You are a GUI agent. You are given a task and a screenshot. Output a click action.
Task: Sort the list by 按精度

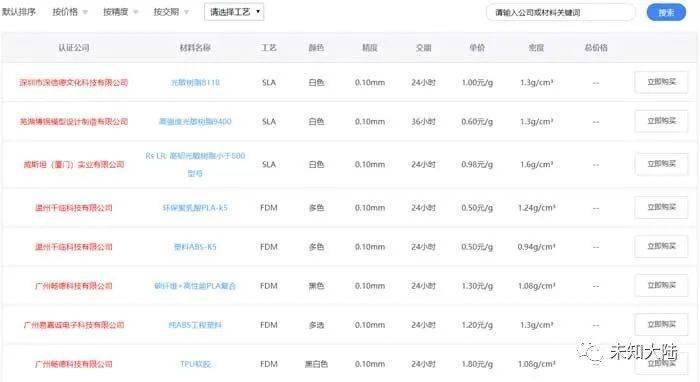tap(116, 12)
